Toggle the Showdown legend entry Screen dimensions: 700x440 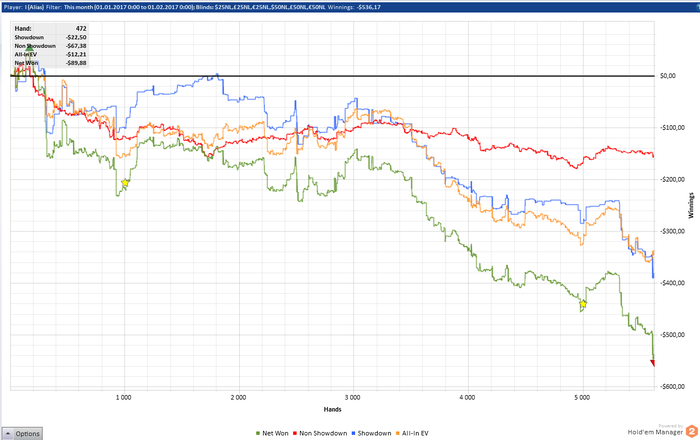[x=371, y=433]
